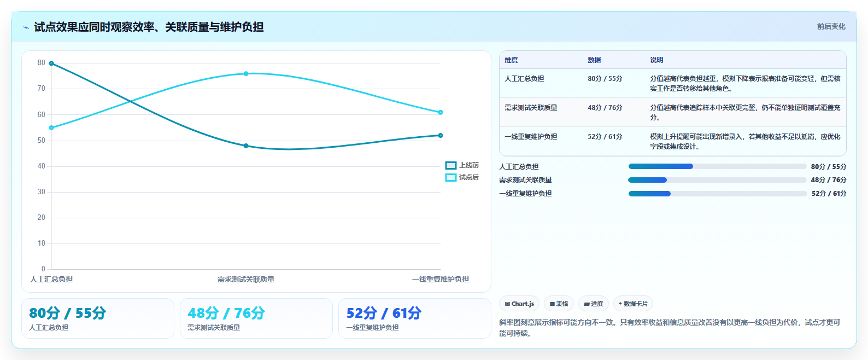This screenshot has width=868, height=360.
Task: Click the 上线前 data point at value 48
Action: 246,146
